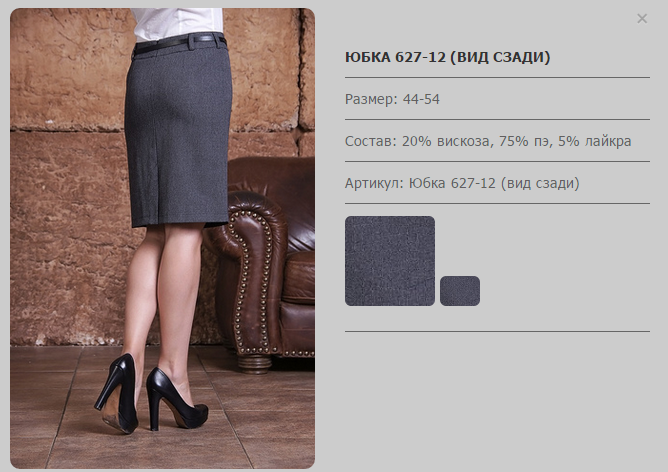Image resolution: width=668 pixels, height=472 pixels.
Task: Select the large gray fabric swatch
Action: 390,261
